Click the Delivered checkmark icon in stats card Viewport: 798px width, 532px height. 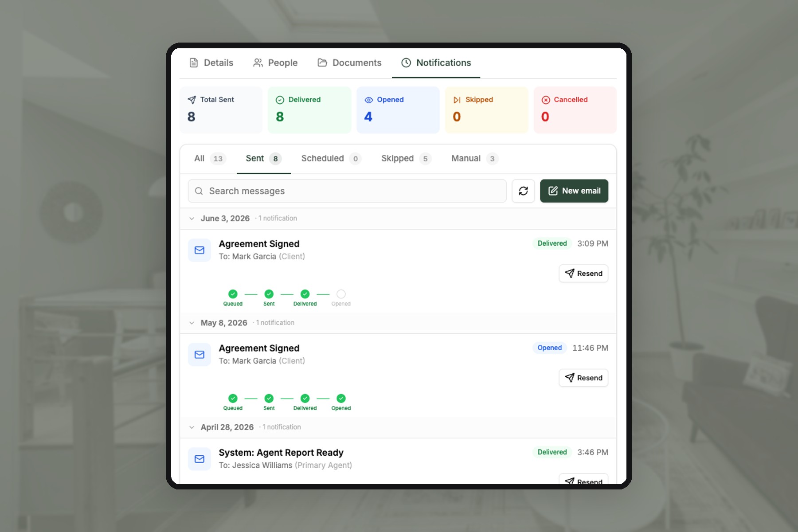pos(280,100)
